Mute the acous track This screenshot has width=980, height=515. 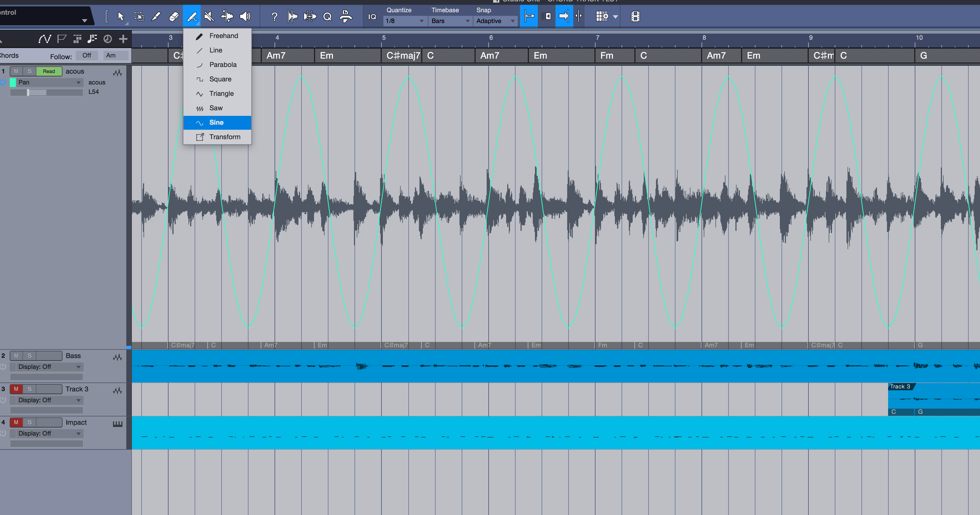[16, 71]
